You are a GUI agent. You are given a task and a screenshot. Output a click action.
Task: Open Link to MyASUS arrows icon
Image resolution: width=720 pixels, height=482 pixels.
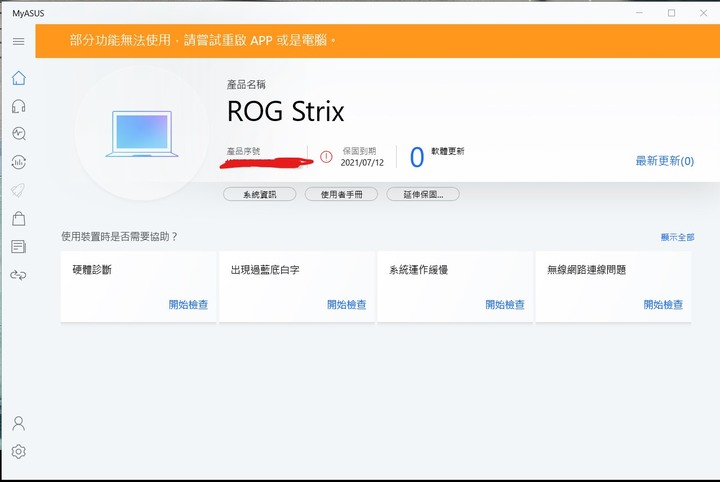(18, 275)
